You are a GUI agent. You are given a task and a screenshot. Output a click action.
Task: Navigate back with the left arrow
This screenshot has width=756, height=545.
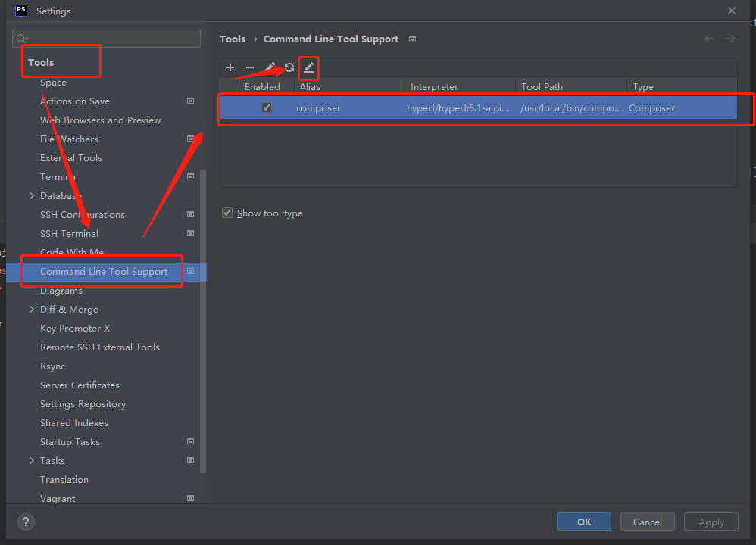(709, 39)
